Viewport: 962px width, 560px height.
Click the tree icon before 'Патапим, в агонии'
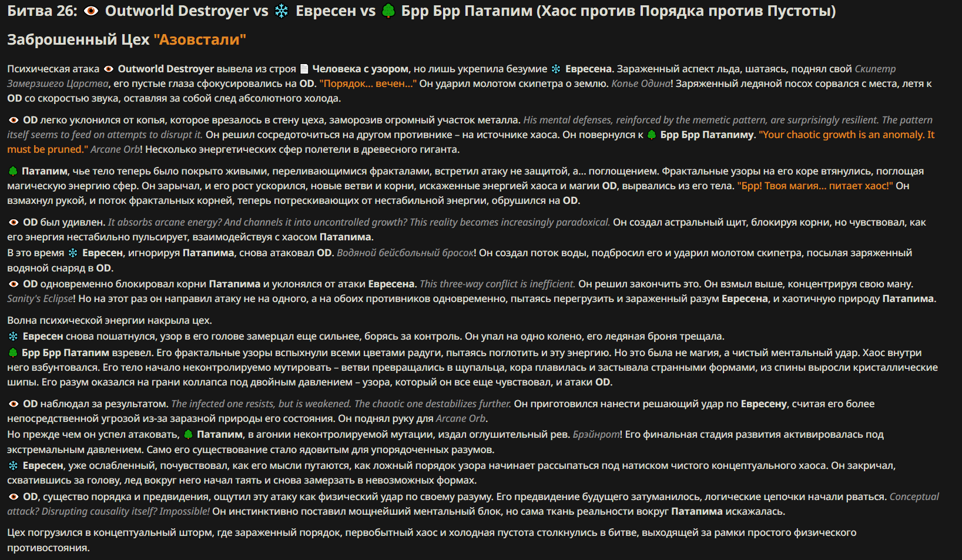click(x=188, y=434)
